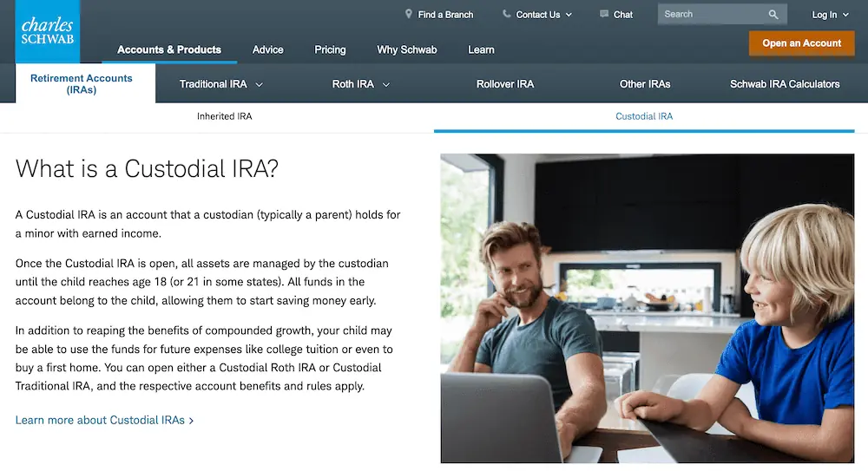Click the Find a Branch location pin icon

pyautogui.click(x=409, y=15)
